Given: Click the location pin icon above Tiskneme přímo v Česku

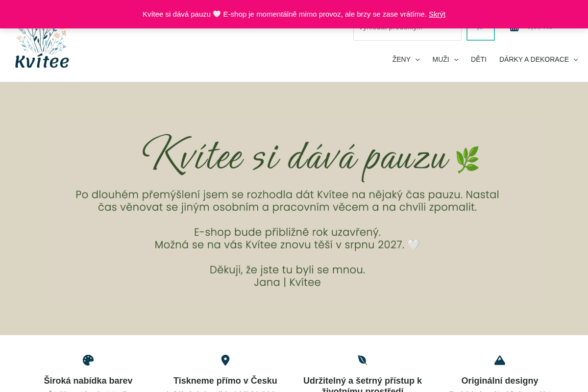Looking at the screenshot, I should 225,360.
